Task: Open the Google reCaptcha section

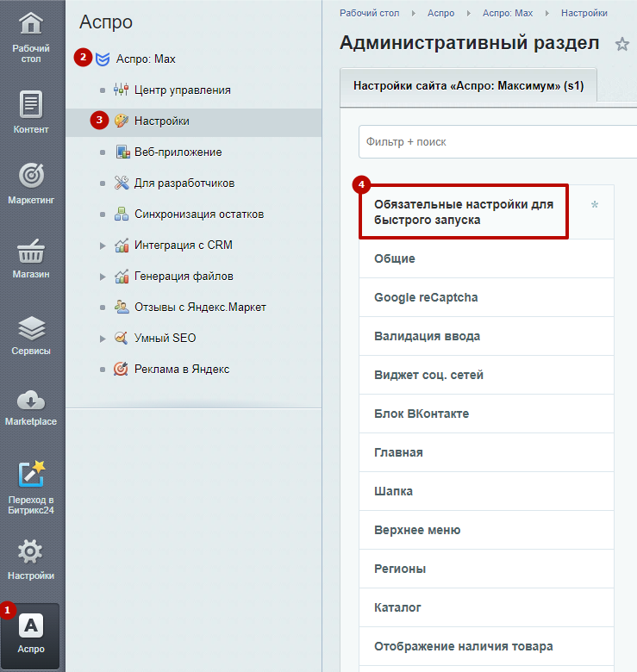Action: click(x=486, y=297)
